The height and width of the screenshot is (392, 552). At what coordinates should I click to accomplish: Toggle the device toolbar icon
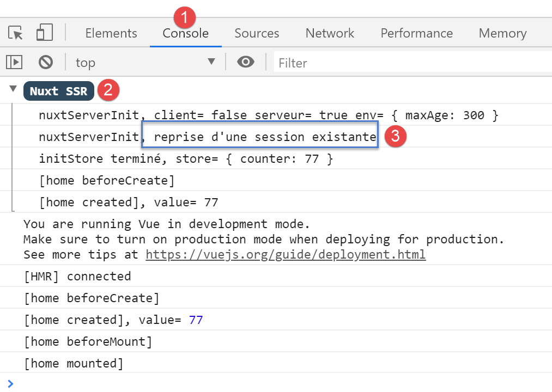pos(44,33)
